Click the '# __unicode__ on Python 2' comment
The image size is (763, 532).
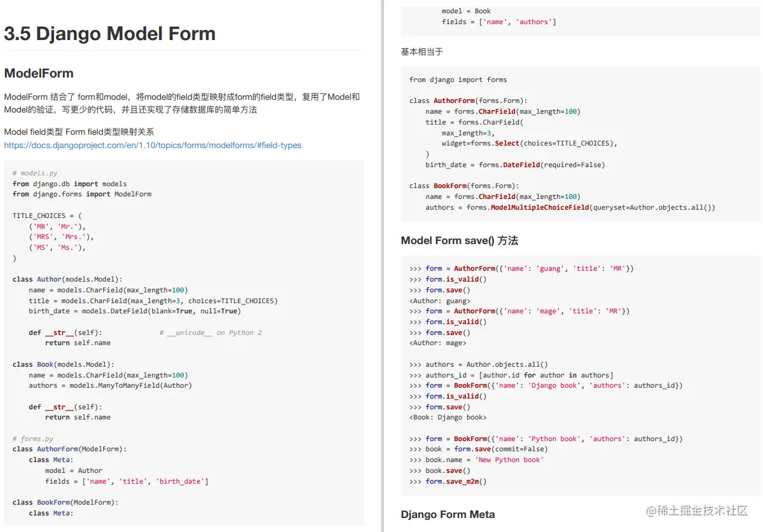coord(210,332)
